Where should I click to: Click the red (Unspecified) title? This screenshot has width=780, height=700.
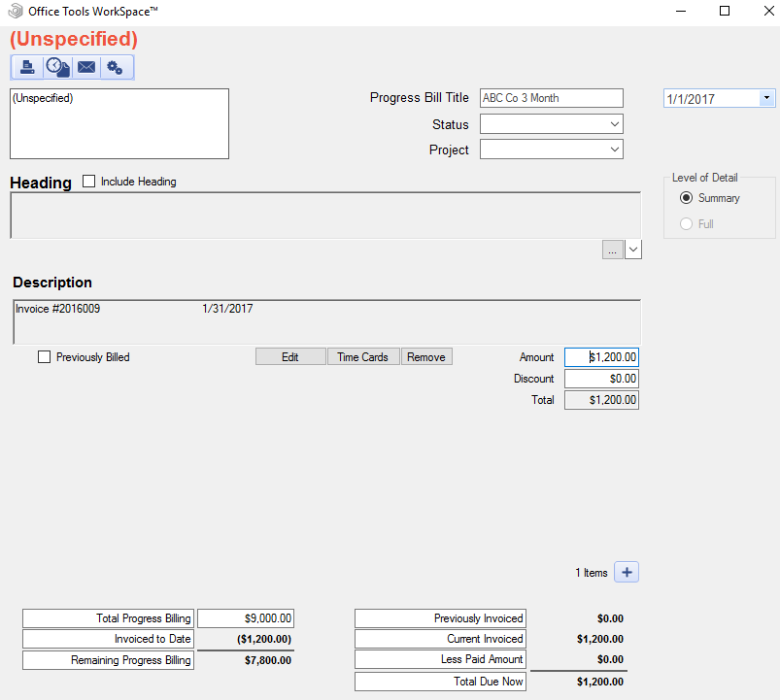(74, 39)
